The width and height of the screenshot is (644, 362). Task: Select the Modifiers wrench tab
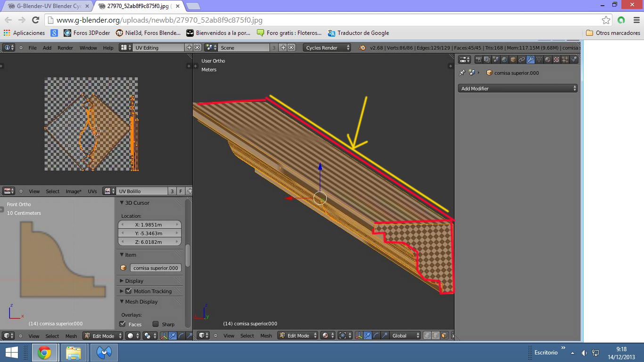[x=530, y=60]
